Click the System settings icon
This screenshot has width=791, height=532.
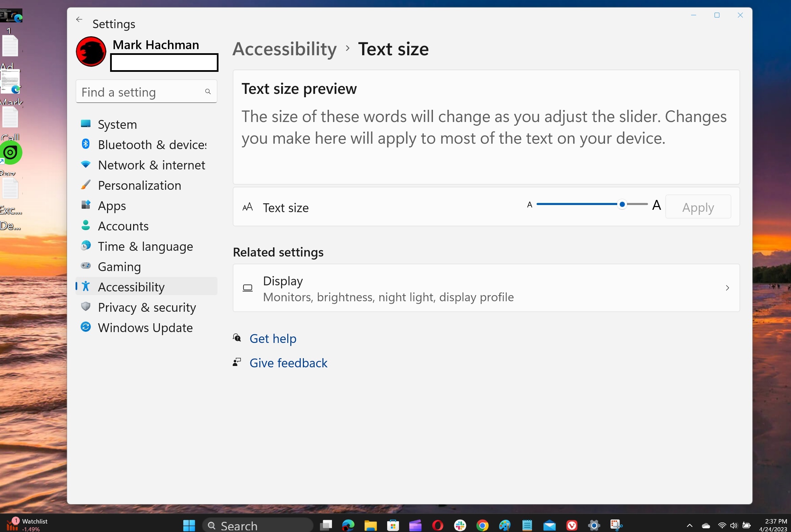[x=85, y=123]
